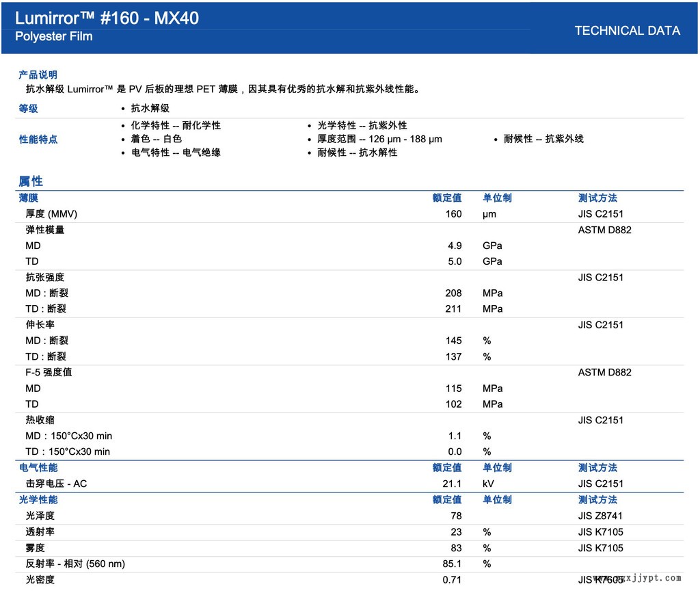700x593 pixels.
Task: Click the tensile strength value "208"
Action: 454,293
